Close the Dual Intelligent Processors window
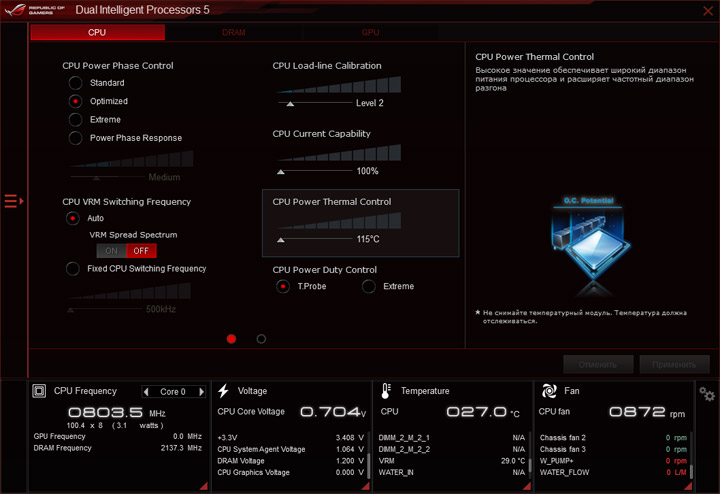This screenshot has width=720, height=494. [x=708, y=11]
